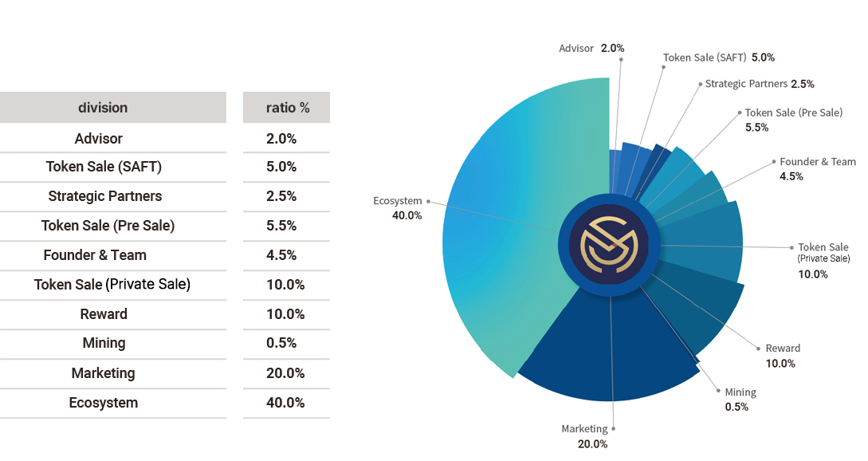Screen dimensions: 868x461
Task: Click the Mining 0.5% chart label
Action: point(740,399)
